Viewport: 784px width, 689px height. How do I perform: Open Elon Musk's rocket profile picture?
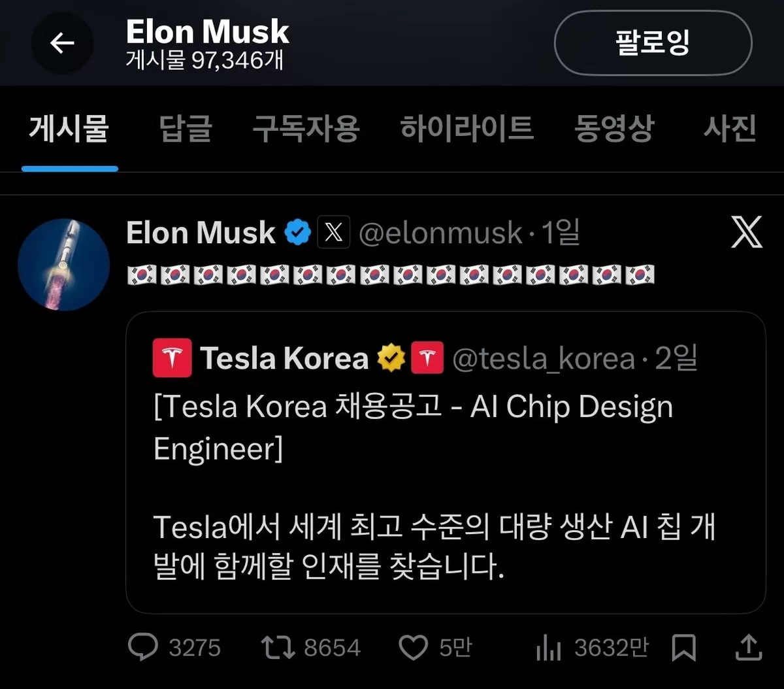click(63, 265)
